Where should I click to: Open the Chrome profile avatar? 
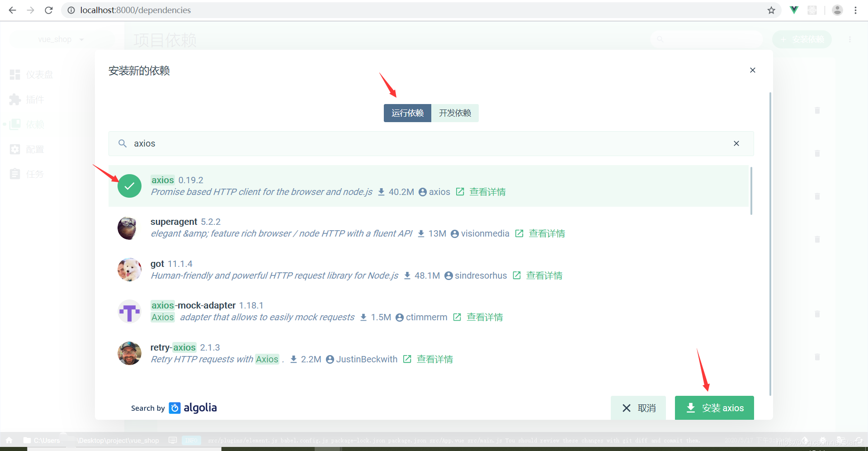coord(837,10)
